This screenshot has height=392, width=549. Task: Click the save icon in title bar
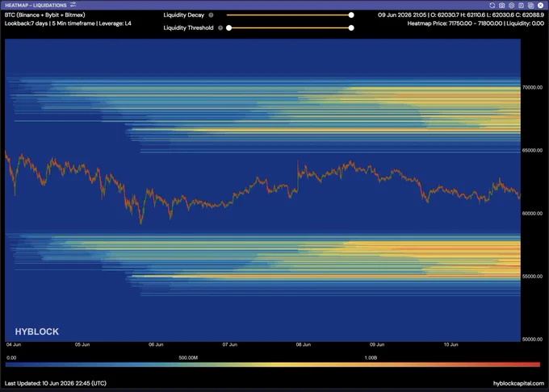521,6
